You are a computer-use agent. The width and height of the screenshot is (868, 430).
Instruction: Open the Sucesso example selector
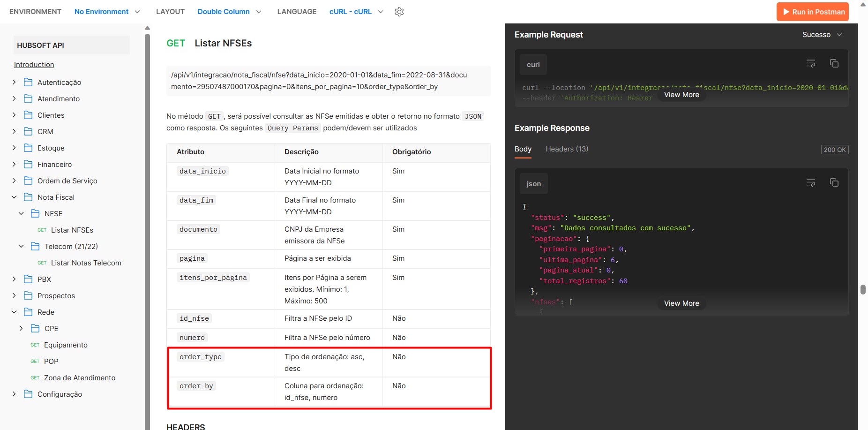point(822,35)
